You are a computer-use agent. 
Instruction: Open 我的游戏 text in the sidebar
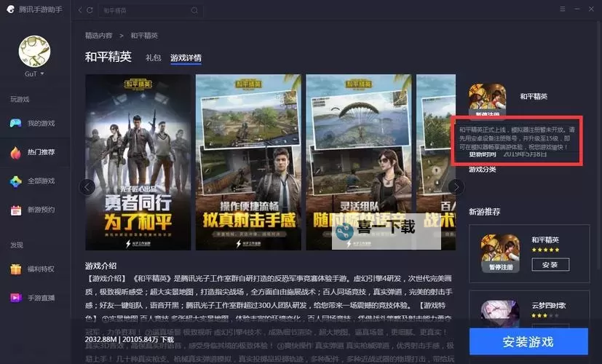pos(41,123)
